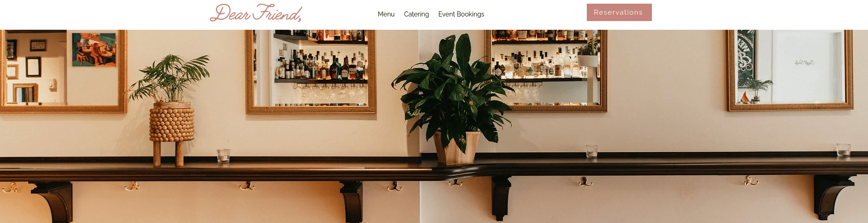868x223 pixels.
Task: Go to the Catering page
Action: (416, 14)
